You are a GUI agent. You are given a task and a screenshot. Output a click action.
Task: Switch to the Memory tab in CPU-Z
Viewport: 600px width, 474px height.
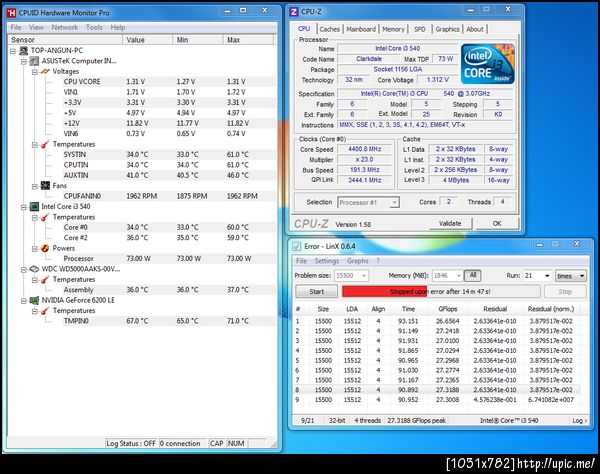tap(393, 29)
